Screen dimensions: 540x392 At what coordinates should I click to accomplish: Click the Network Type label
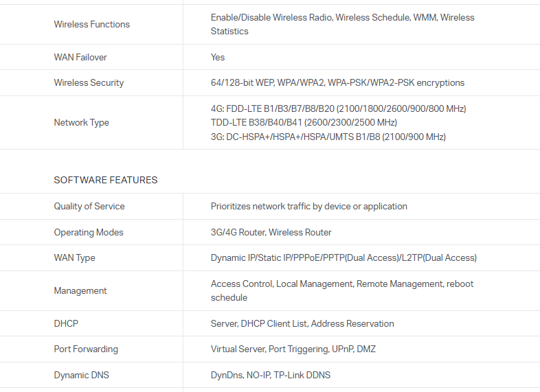(81, 122)
